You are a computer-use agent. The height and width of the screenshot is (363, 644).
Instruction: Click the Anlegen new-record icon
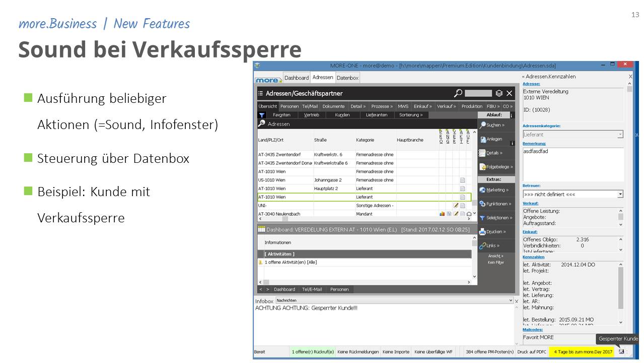(483, 139)
